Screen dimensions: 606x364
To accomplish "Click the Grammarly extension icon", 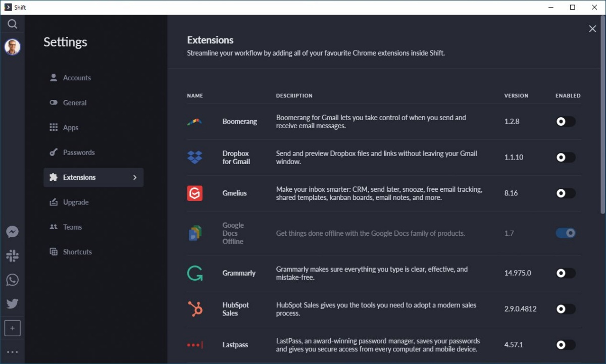I will [194, 273].
